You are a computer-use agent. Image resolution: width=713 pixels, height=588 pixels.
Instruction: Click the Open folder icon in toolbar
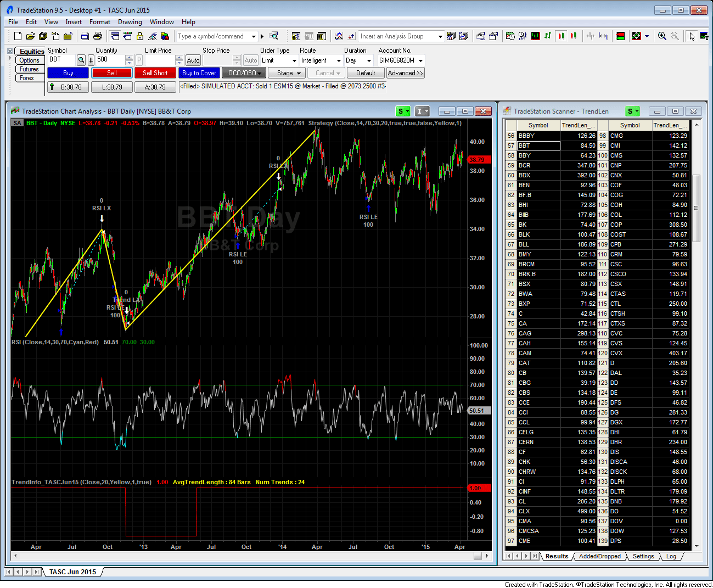[x=30, y=36]
